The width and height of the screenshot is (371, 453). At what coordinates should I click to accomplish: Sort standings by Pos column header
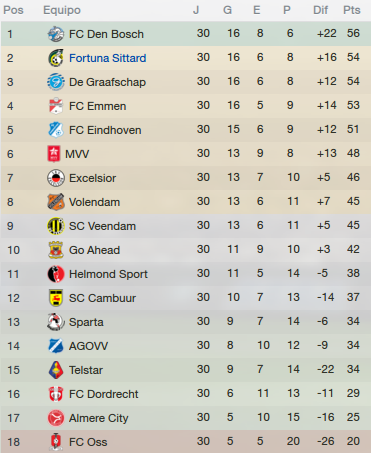[x=13, y=10]
